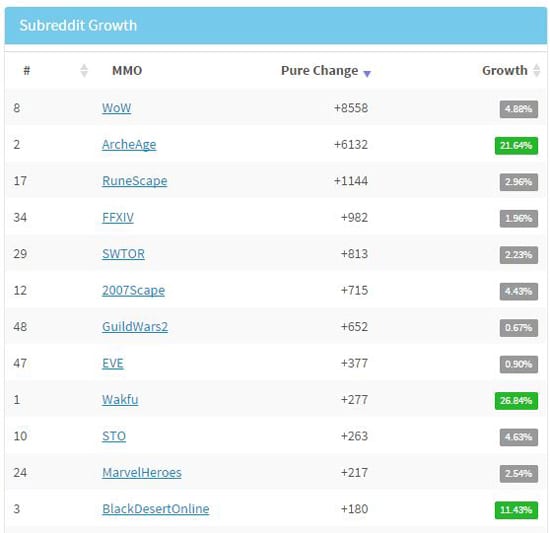Click the Subreddit Growth panel title
The width and height of the screenshot is (550, 533).
(x=78, y=26)
